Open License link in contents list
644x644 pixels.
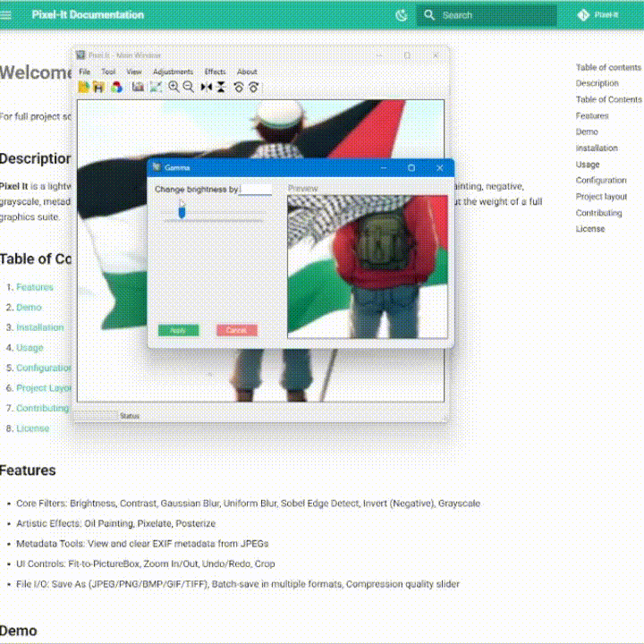coord(32,428)
